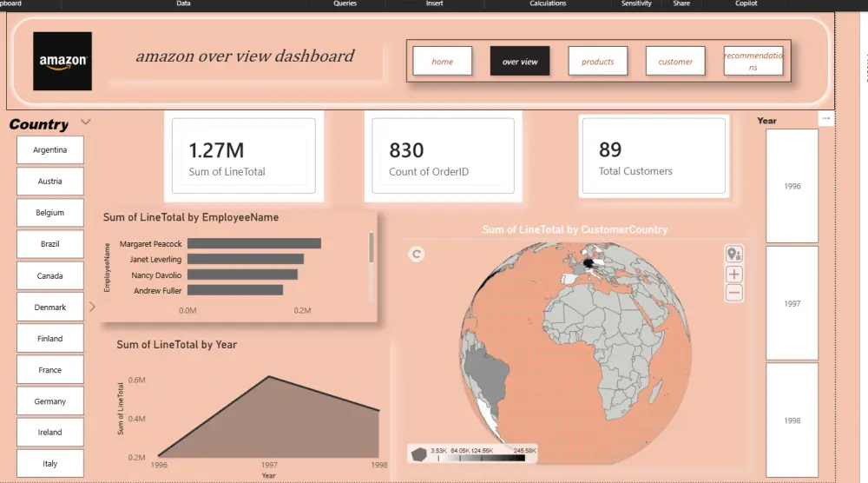Click the map legend gradient scale bar
The image size is (868, 483).
[481, 458]
